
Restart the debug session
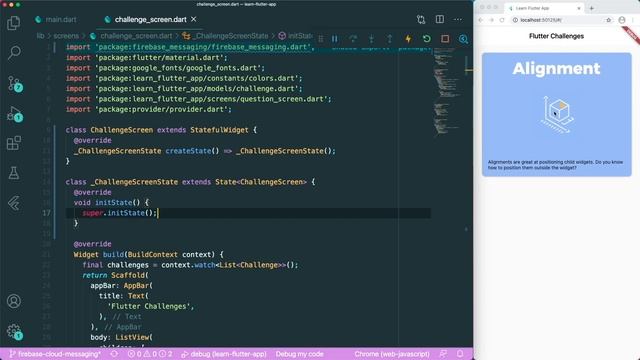coord(427,39)
